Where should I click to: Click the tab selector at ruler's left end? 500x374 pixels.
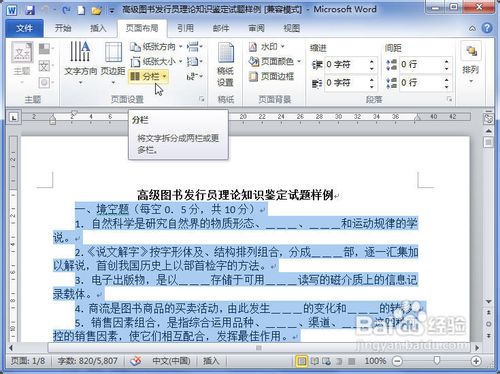(x=14, y=117)
